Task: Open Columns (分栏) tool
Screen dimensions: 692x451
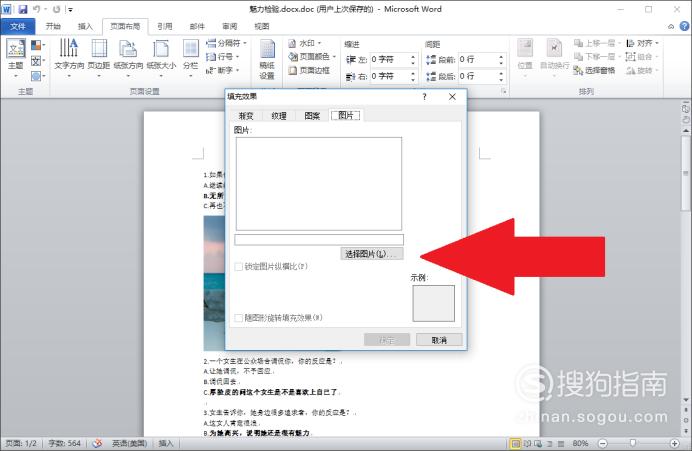Action: tap(191, 56)
